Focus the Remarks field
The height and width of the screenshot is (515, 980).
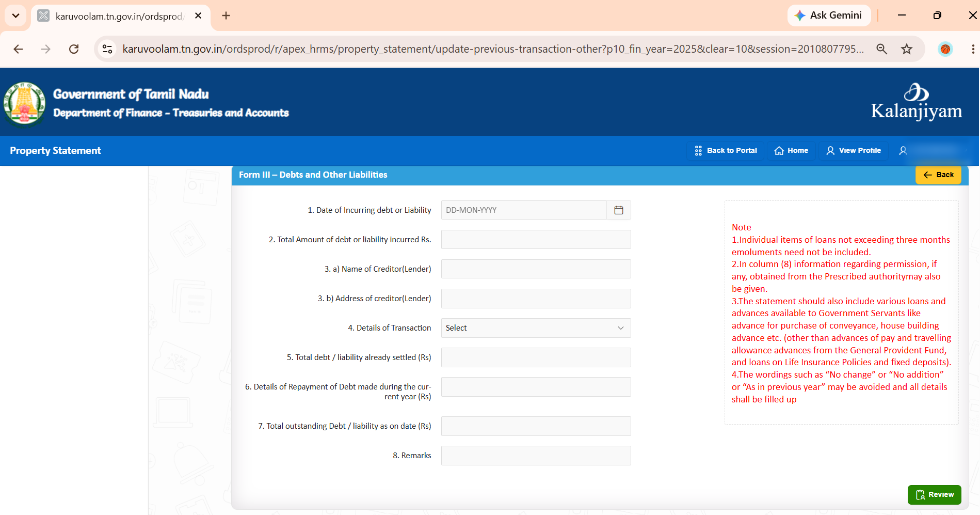coord(536,456)
